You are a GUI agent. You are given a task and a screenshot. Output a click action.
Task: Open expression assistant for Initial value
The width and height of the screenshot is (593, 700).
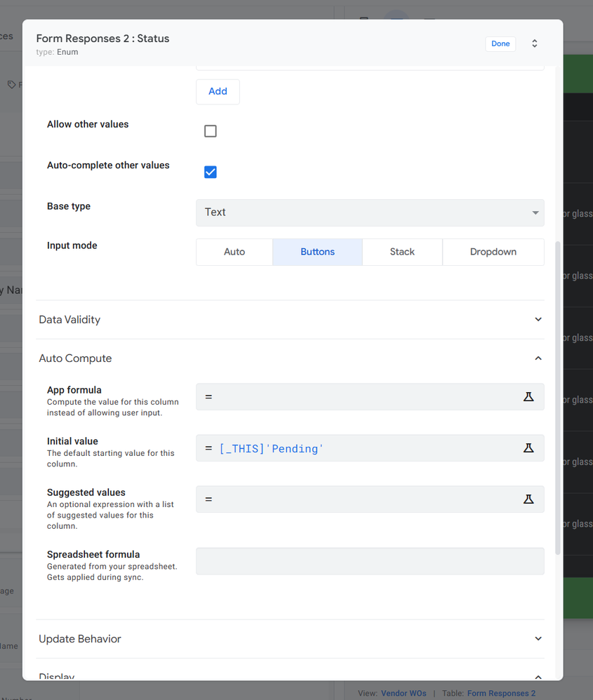click(x=528, y=447)
